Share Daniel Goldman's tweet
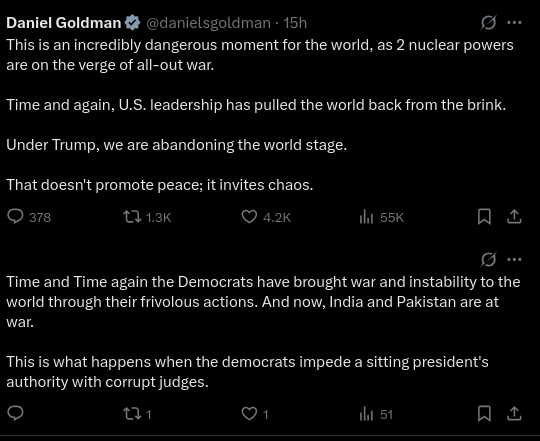Screen dimensions: 540x441 coord(514,217)
